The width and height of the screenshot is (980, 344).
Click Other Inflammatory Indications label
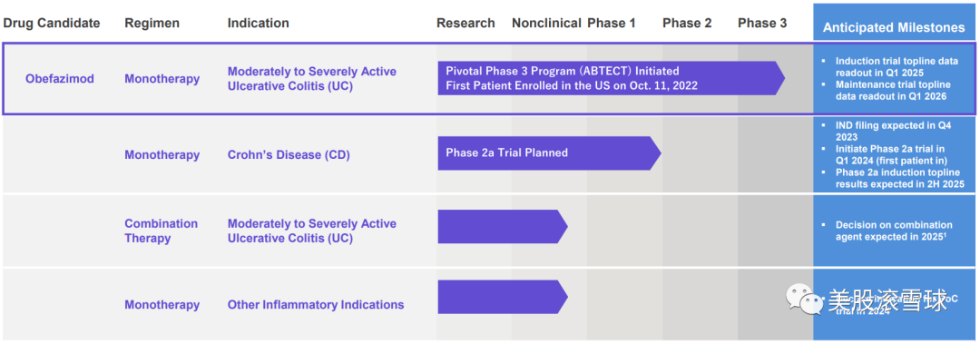[x=316, y=305]
